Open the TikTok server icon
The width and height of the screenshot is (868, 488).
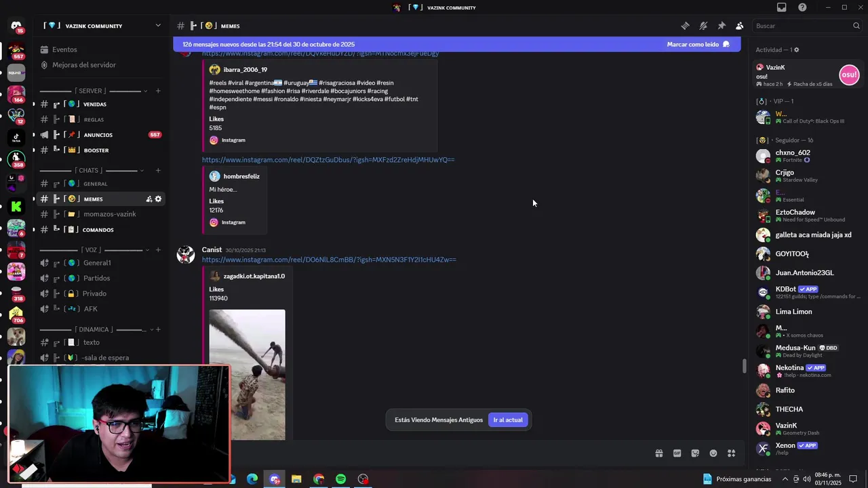coord(16,136)
